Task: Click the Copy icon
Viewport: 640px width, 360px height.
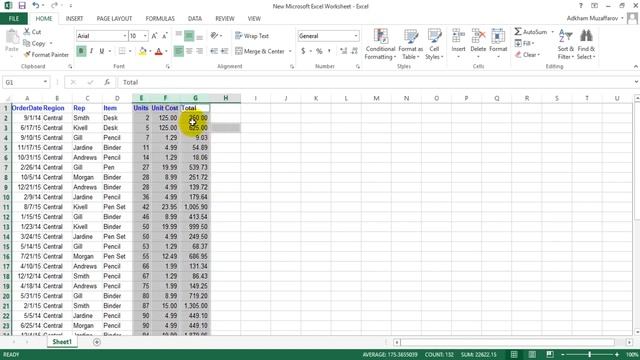Action: tap(27, 43)
